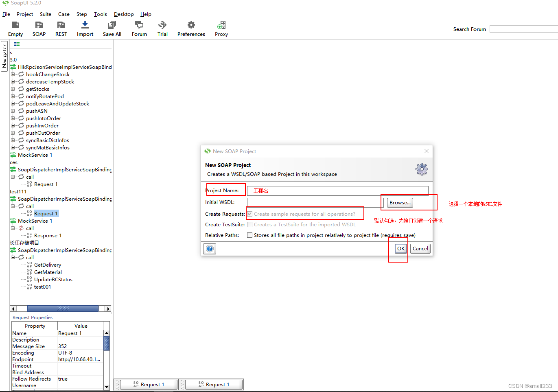Image resolution: width=558 pixels, height=392 pixels.
Task: Click the navigator scroll right arrow
Action: pos(108,309)
